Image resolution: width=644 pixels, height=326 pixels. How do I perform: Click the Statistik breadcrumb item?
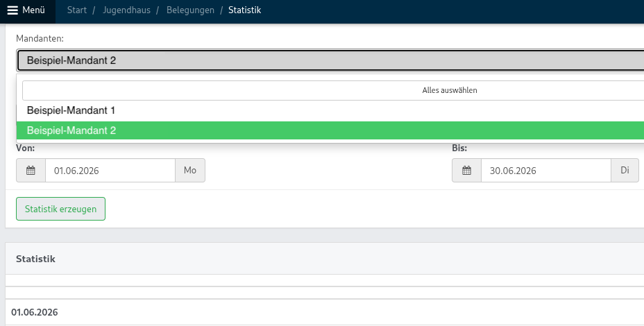(x=245, y=10)
